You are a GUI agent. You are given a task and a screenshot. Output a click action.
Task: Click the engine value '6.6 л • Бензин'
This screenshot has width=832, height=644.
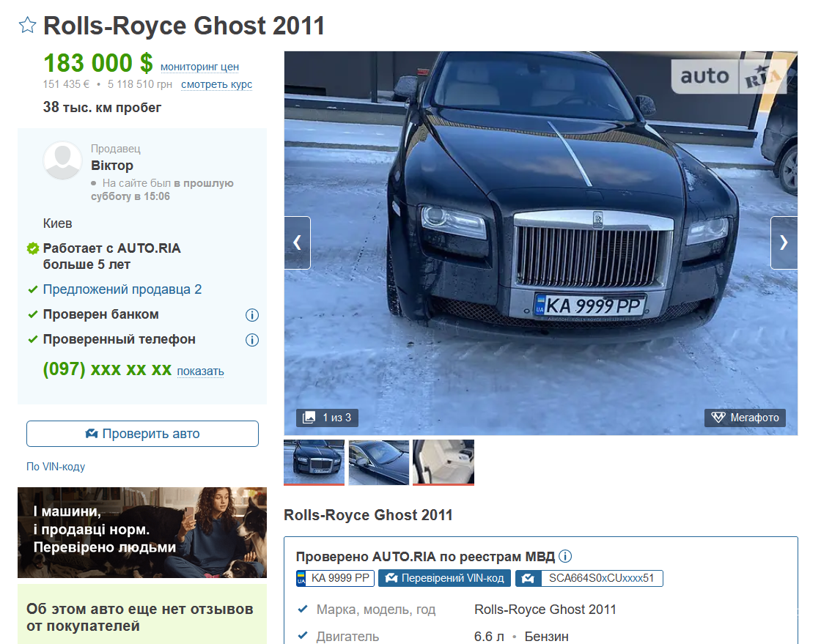[x=521, y=636]
